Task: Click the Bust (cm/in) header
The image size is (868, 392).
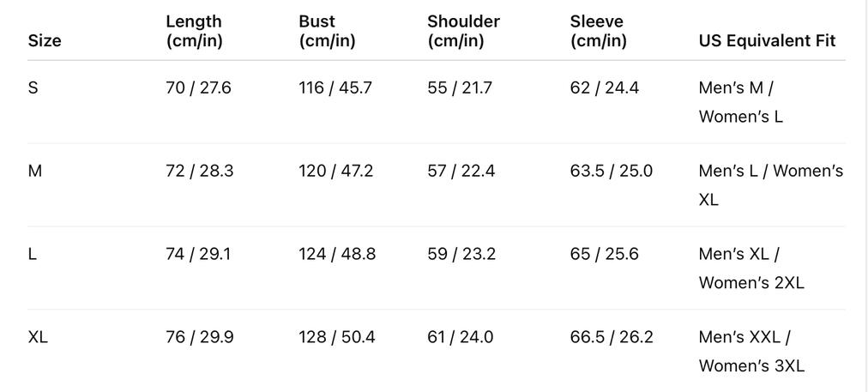Action: click(327, 31)
